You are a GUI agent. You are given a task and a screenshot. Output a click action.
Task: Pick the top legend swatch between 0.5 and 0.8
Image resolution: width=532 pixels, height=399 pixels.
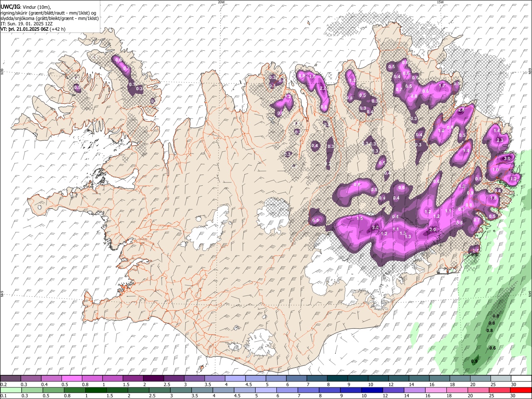tap(71, 378)
